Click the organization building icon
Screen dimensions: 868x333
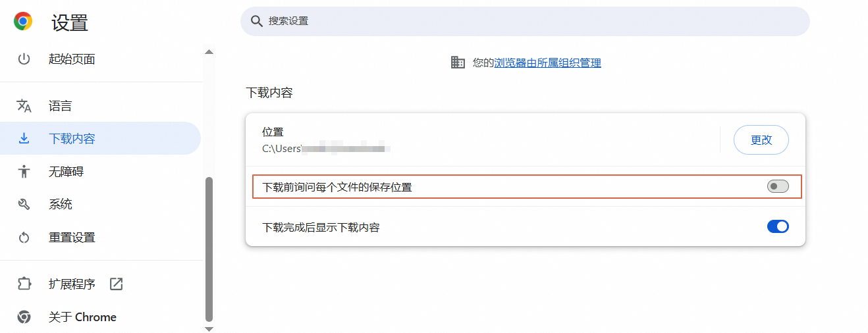coord(458,63)
